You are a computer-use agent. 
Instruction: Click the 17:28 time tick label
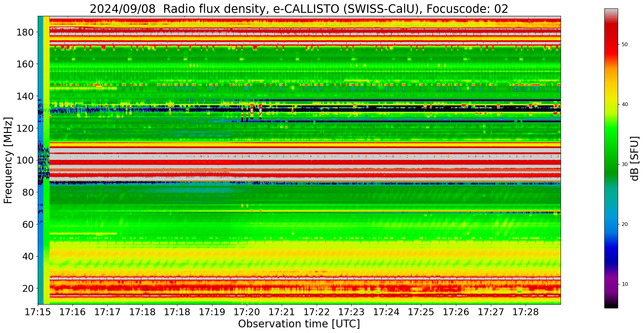click(526, 312)
